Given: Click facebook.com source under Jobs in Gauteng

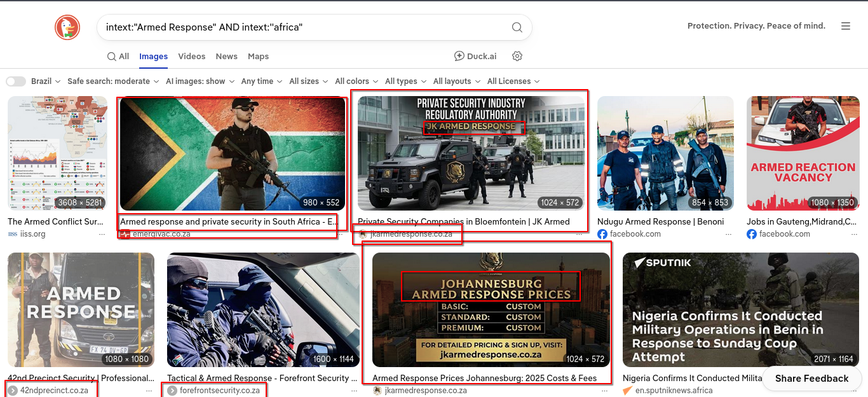Looking at the screenshot, I should pyautogui.click(x=785, y=234).
